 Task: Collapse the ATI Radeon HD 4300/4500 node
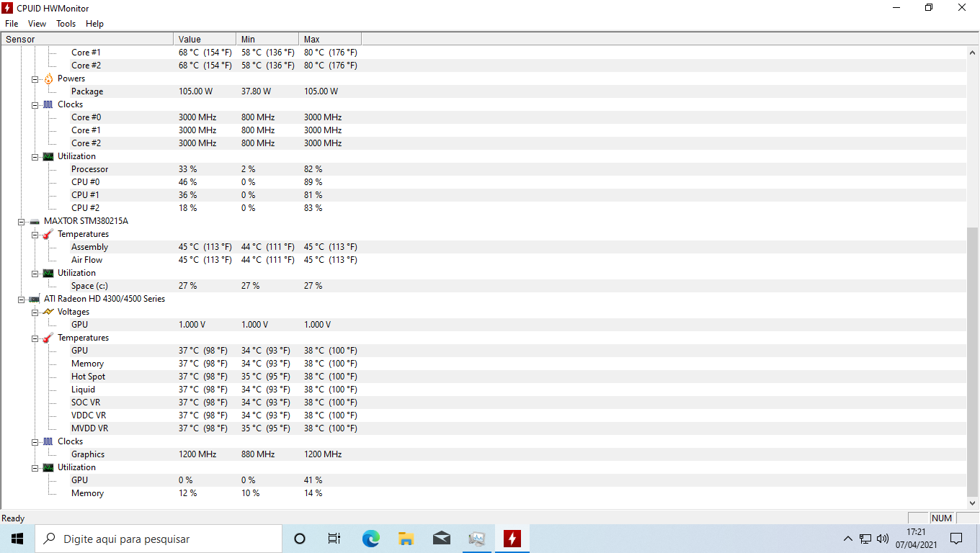point(22,299)
